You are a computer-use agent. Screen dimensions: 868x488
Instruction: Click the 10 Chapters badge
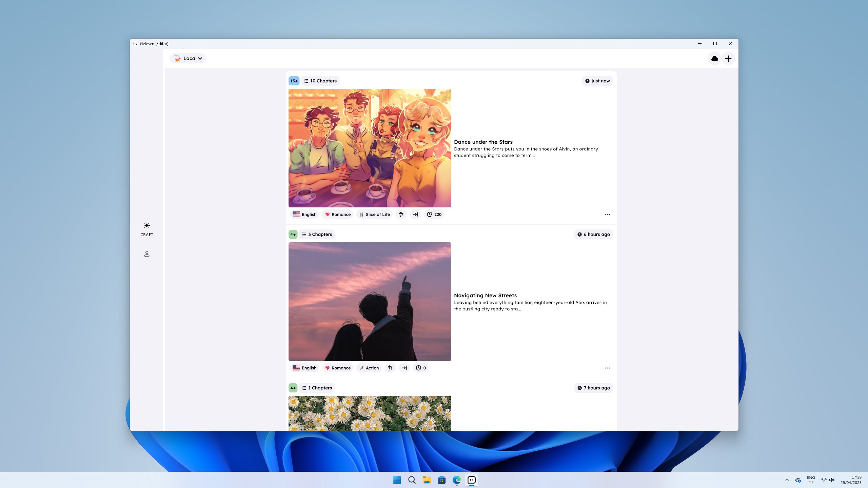[x=320, y=81]
